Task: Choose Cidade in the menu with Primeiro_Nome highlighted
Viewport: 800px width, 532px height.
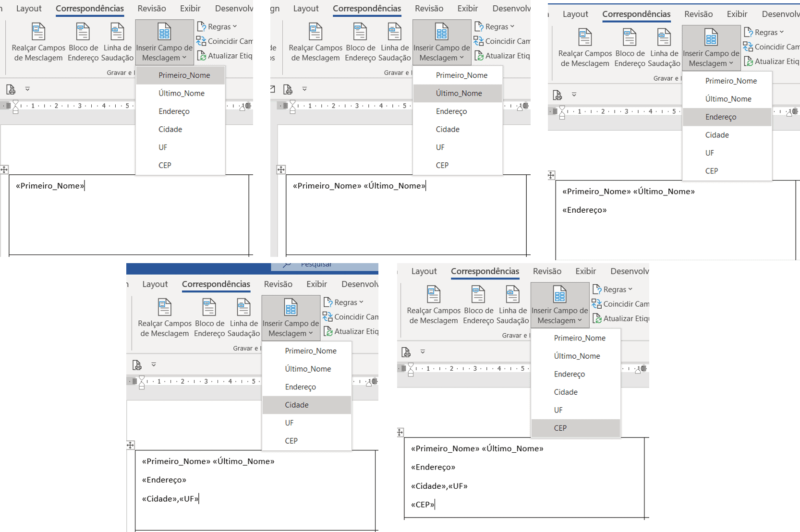Action: point(181,129)
